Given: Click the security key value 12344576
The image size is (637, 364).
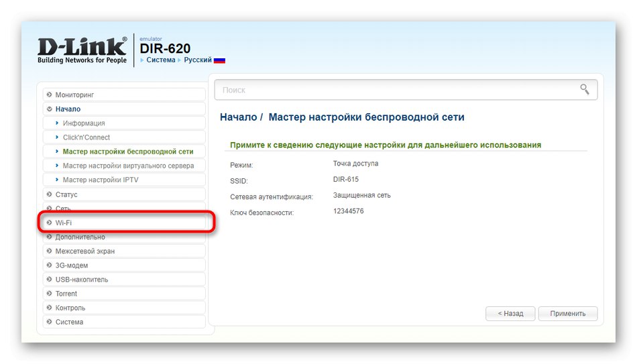Looking at the screenshot, I should (348, 211).
